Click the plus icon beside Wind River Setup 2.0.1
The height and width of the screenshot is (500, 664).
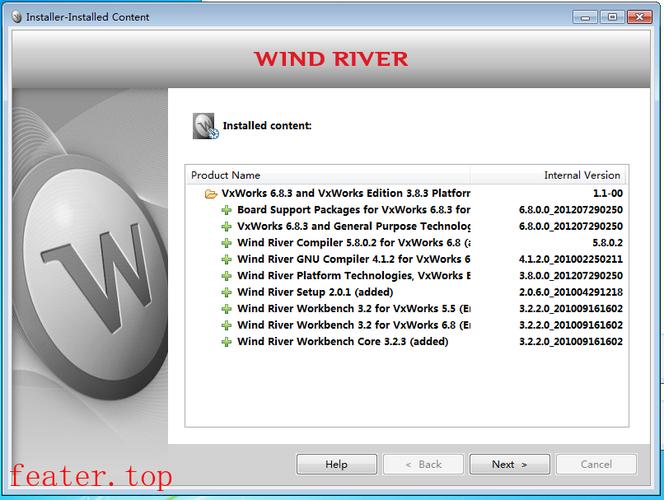(x=227, y=292)
